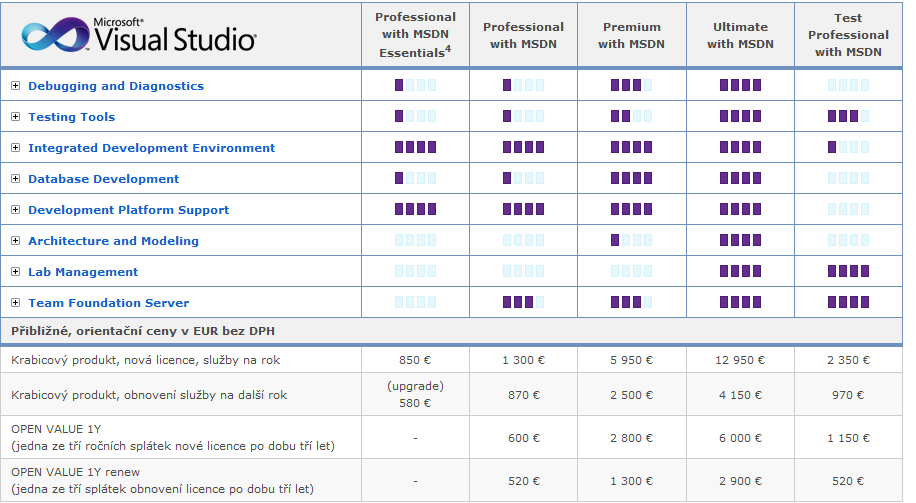Open the Testing Tools link
This screenshot has height=503, width=916.
coord(71,117)
